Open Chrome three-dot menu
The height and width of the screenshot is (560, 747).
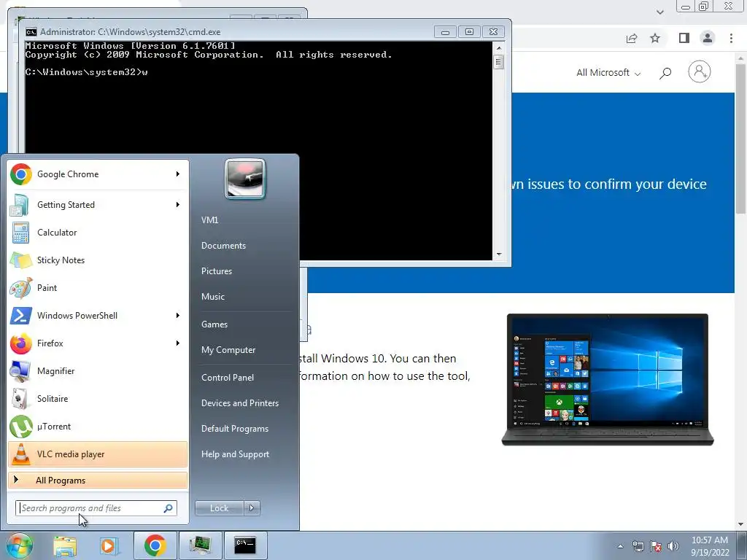pyautogui.click(x=731, y=38)
